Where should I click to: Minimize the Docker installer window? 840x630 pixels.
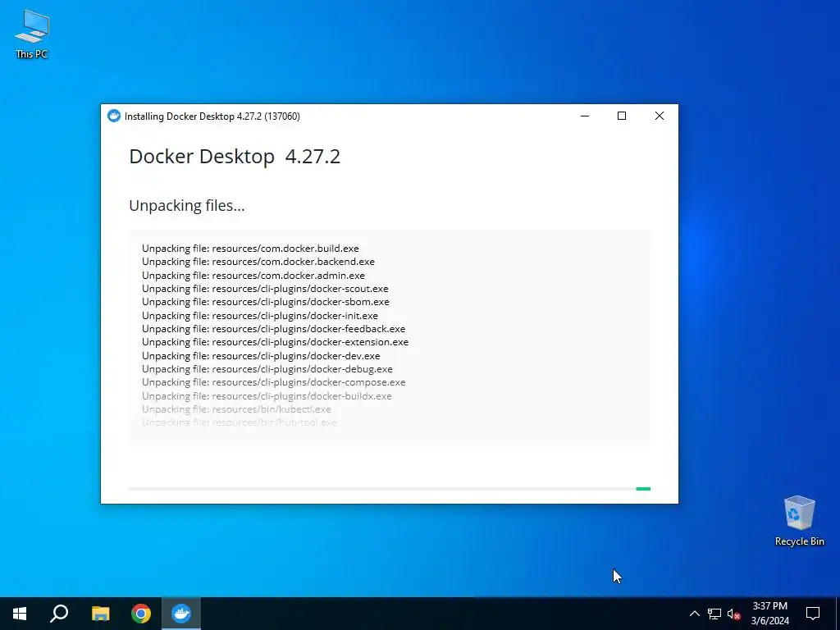tap(584, 116)
